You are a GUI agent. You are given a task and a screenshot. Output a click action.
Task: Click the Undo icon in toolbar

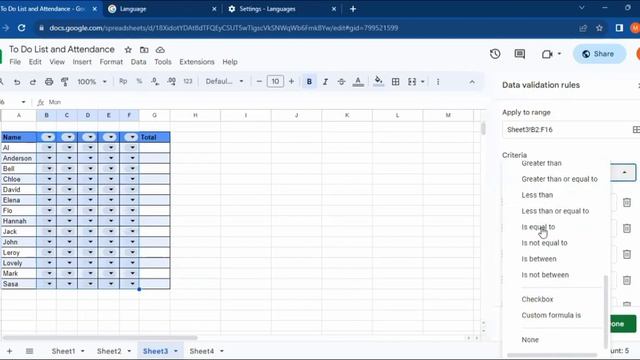coord(17,82)
